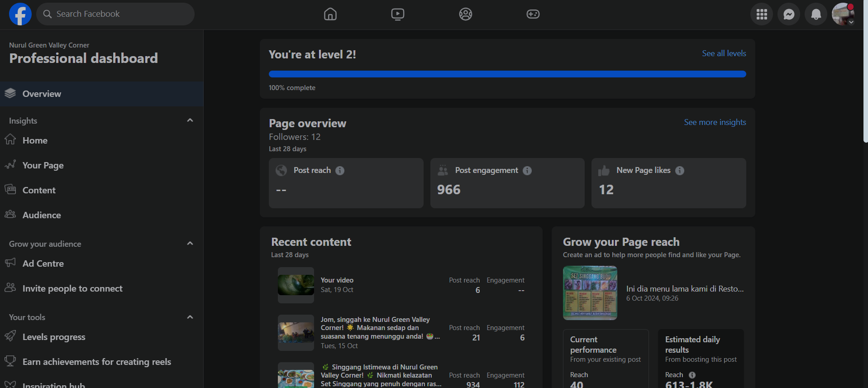Click the level 2 progress bar

pos(507,74)
